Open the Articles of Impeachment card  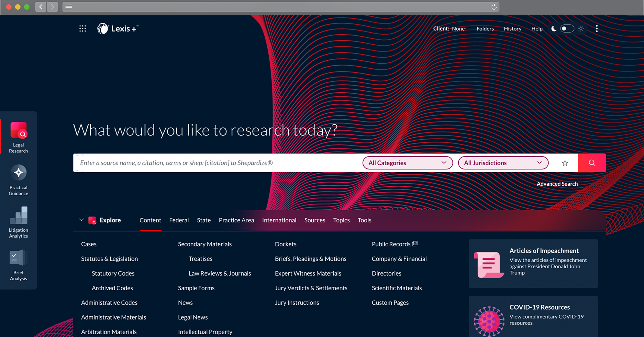tap(533, 263)
